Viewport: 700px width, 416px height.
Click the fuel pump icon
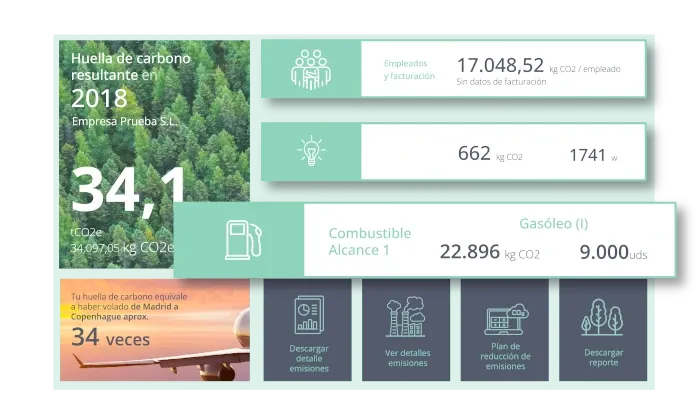[240, 241]
